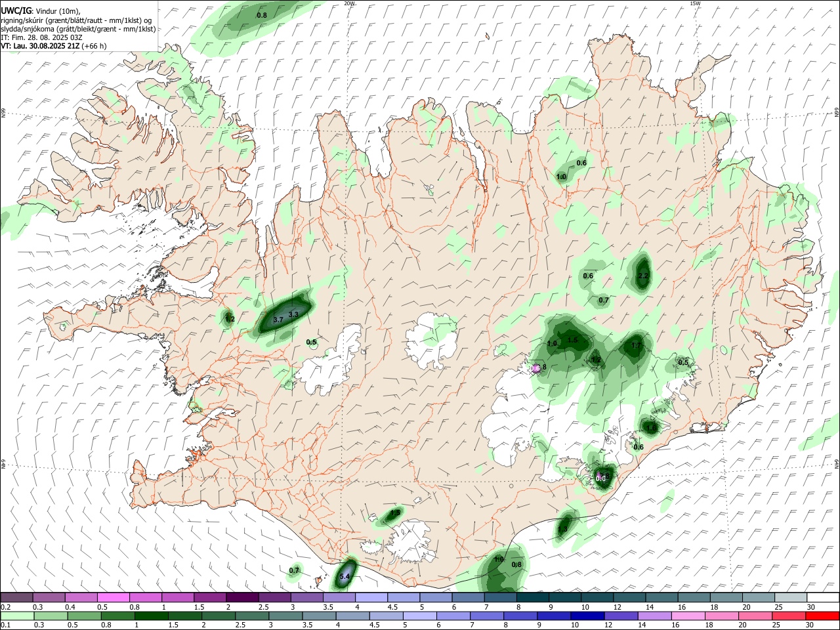Click the '20W' longitude label at the top
The image size is (840, 630).
pyautogui.click(x=350, y=3)
